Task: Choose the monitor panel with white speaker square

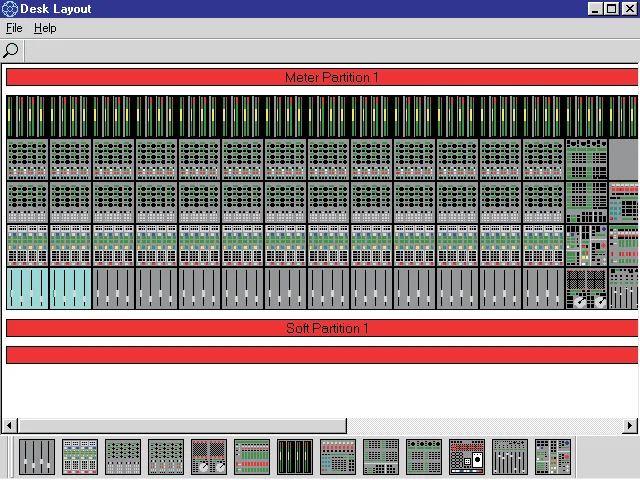Action: 467,457
